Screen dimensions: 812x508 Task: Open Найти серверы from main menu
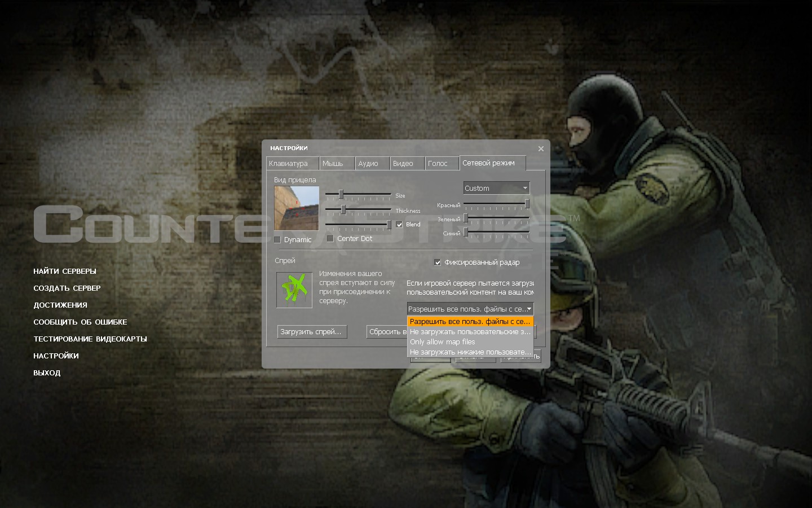65,271
